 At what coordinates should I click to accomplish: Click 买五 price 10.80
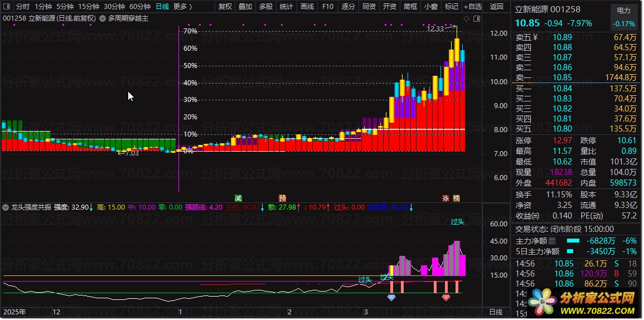[562, 129]
